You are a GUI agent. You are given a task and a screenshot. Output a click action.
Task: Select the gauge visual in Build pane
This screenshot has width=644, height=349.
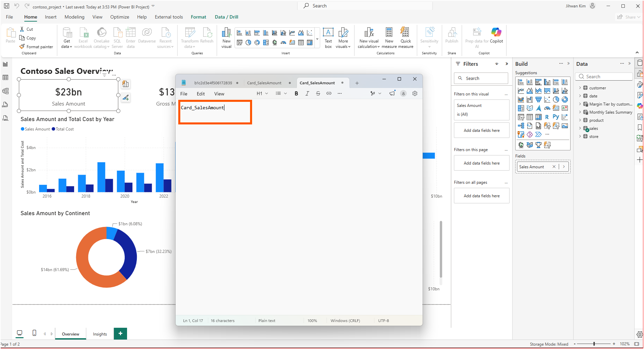tap(547, 108)
